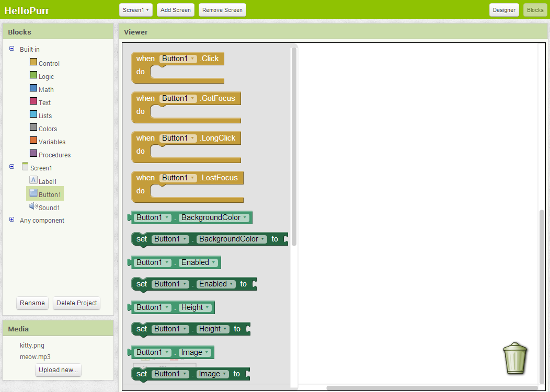
Task: Select the Math blocks color icon
Action: (33, 88)
